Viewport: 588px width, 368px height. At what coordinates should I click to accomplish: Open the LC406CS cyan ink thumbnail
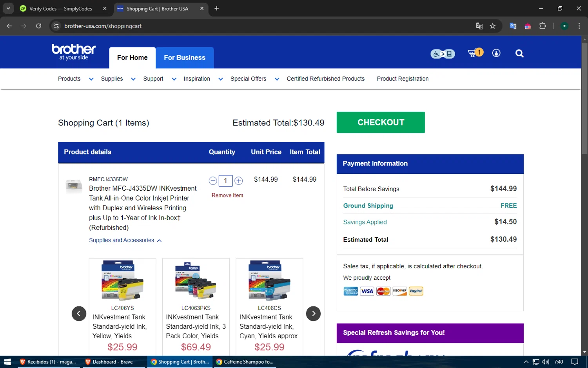tap(269, 281)
